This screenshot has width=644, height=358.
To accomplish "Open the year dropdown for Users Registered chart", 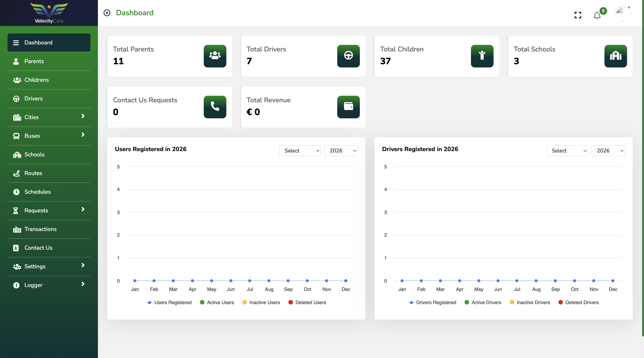I will (341, 151).
